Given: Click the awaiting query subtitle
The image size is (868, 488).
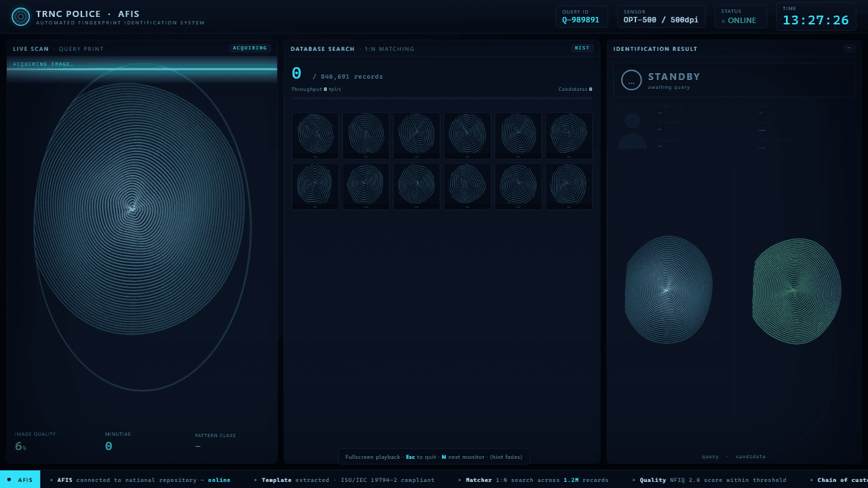Looking at the screenshot, I should pyautogui.click(x=669, y=87).
